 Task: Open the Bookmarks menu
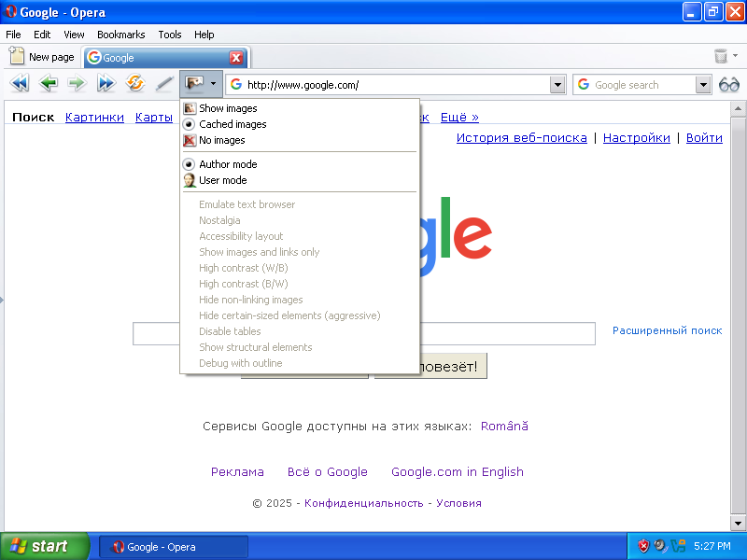121,35
